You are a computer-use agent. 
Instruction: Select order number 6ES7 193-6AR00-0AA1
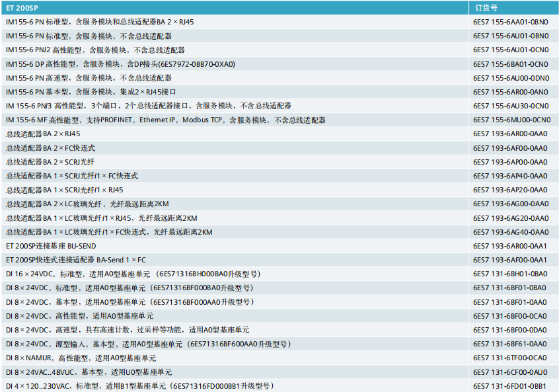(510, 246)
